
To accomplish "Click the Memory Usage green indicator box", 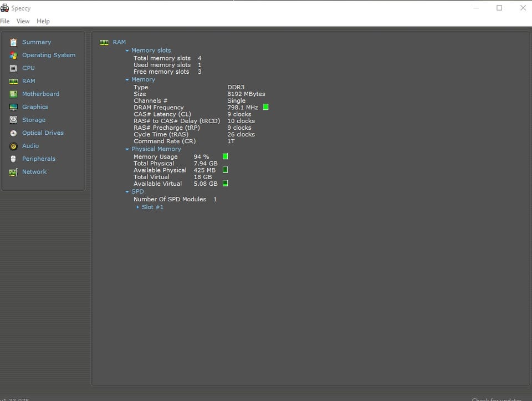I will pos(226,156).
